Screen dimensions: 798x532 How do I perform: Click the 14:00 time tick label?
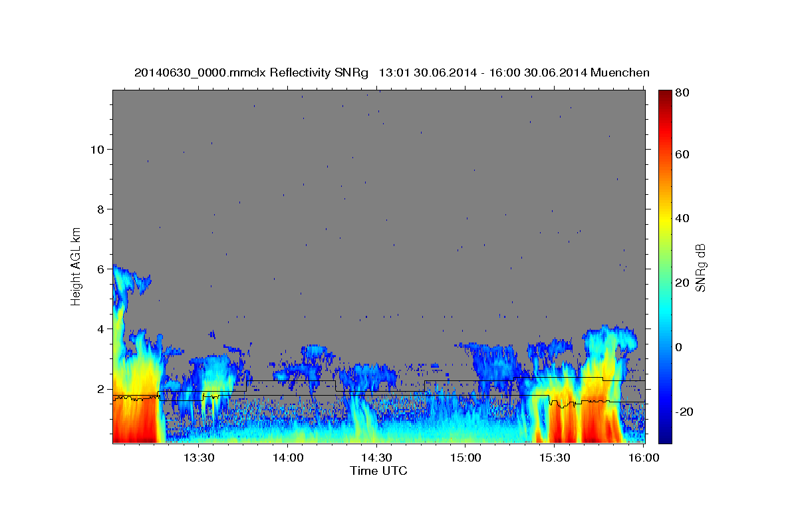point(287,458)
